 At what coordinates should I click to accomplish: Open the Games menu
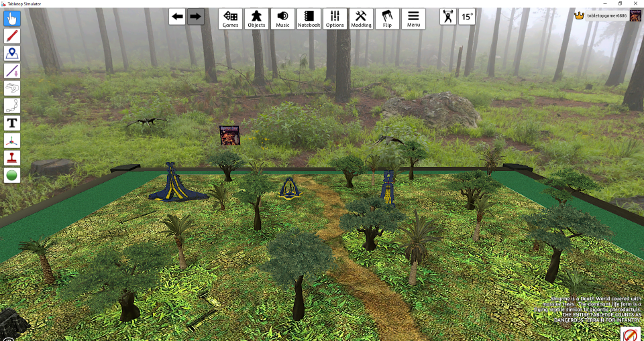[x=230, y=19]
